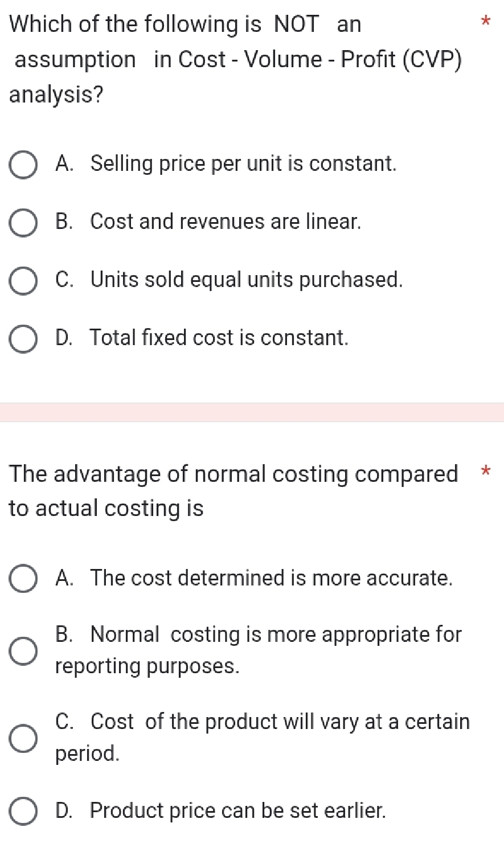Mark radio button for 'Units sold equal units purchased'
The width and height of the screenshot is (504, 864).
23,281
